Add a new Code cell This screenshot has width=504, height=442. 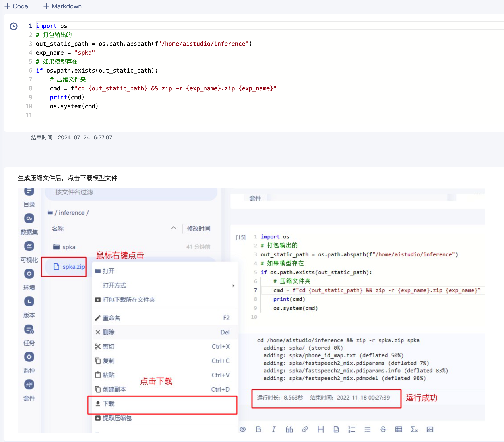(16, 6)
